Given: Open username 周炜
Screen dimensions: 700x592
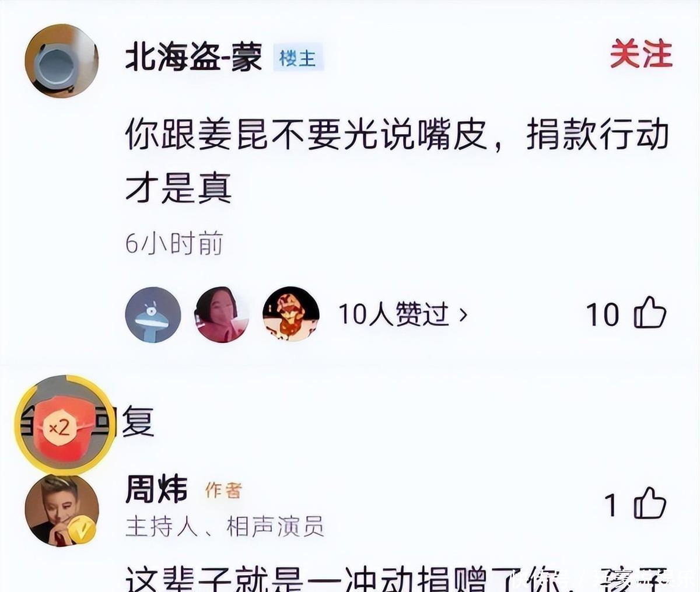Looking at the screenshot, I should 156,489.
